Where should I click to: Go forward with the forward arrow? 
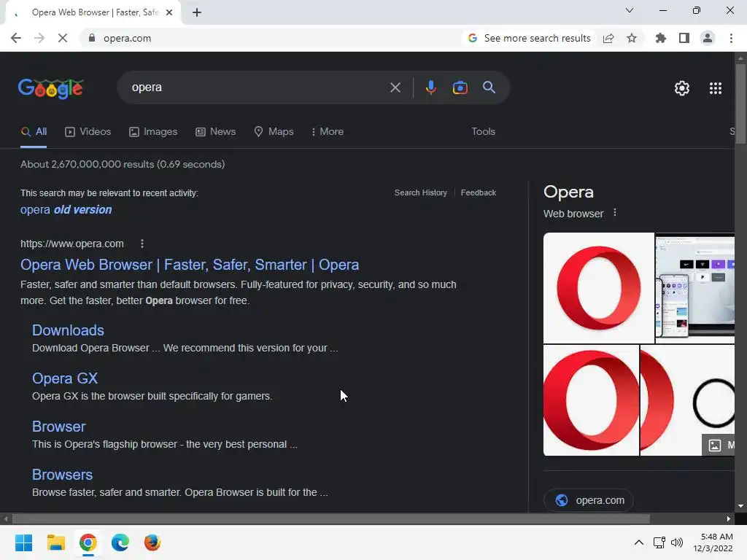(x=39, y=38)
